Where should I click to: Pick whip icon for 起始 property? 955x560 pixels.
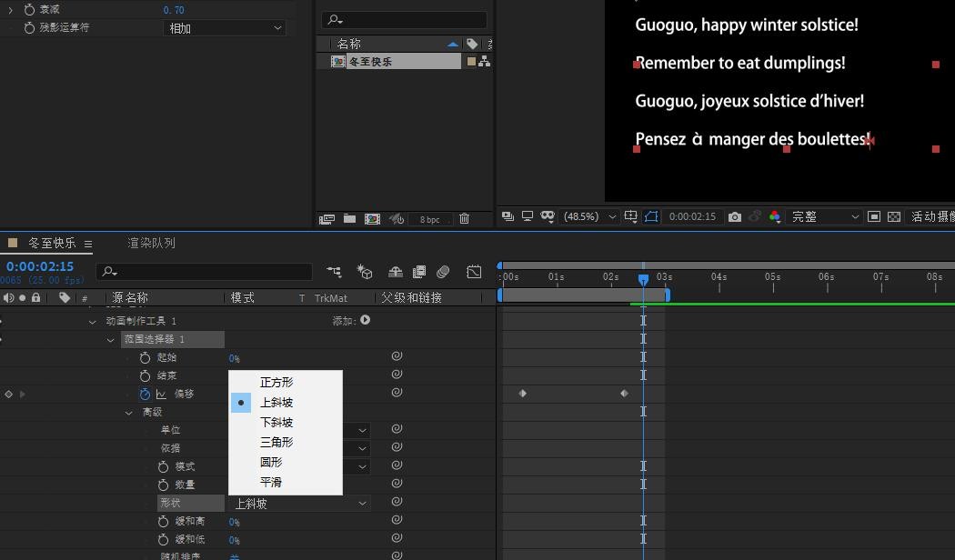(x=397, y=356)
